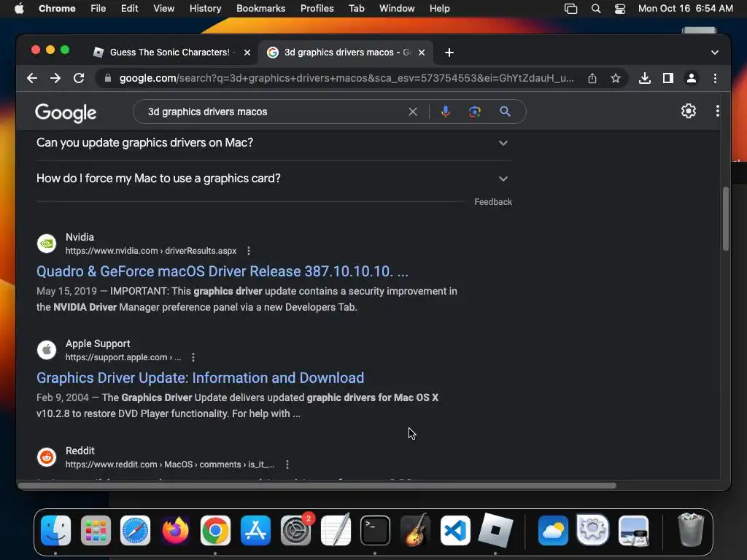Expand 'Can you update graphics drivers on Mac?'
Viewport: 747px width, 560px height.
[x=274, y=143]
